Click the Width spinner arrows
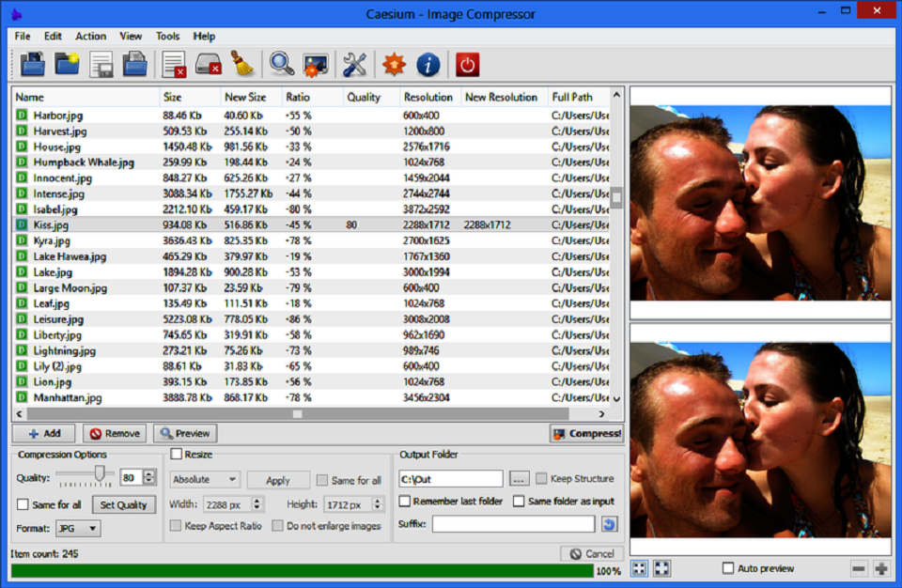This screenshot has width=902, height=588. [257, 504]
